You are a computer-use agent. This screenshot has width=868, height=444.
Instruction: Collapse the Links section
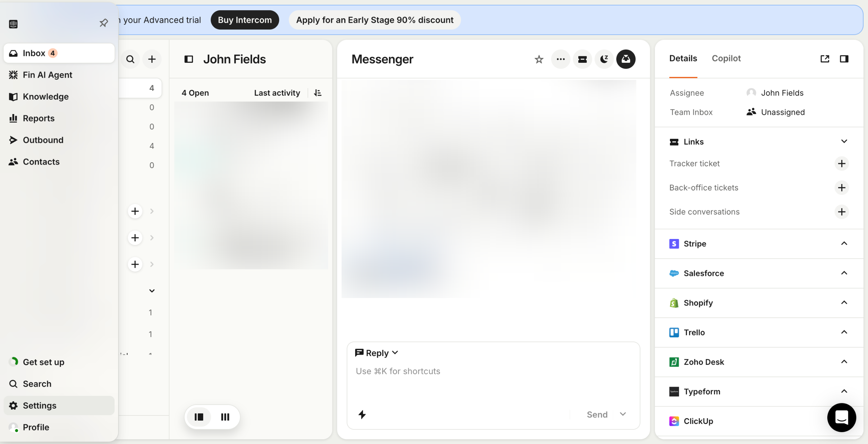tap(844, 142)
